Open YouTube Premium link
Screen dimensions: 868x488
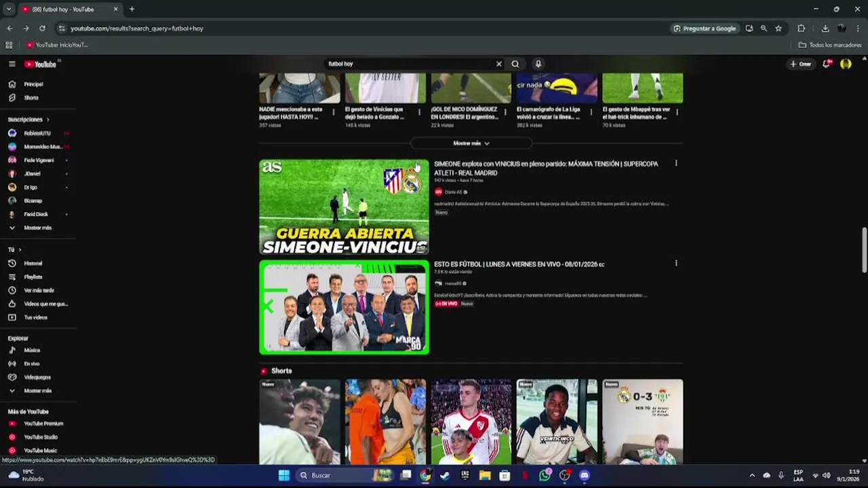coord(43,423)
